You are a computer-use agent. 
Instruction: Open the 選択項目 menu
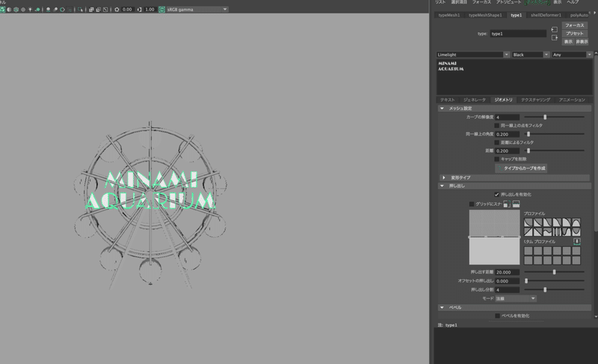(x=459, y=2)
